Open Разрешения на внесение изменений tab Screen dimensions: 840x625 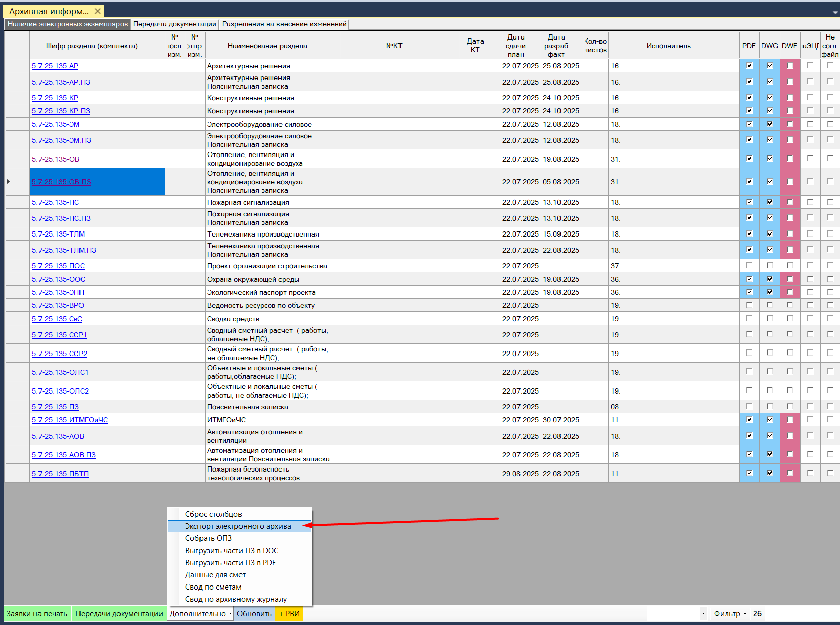284,24
